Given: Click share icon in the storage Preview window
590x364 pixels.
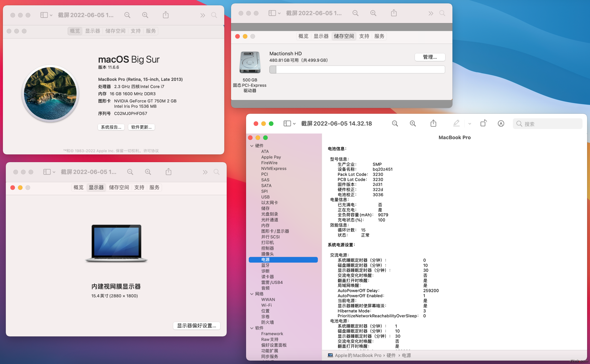Looking at the screenshot, I should click(394, 13).
